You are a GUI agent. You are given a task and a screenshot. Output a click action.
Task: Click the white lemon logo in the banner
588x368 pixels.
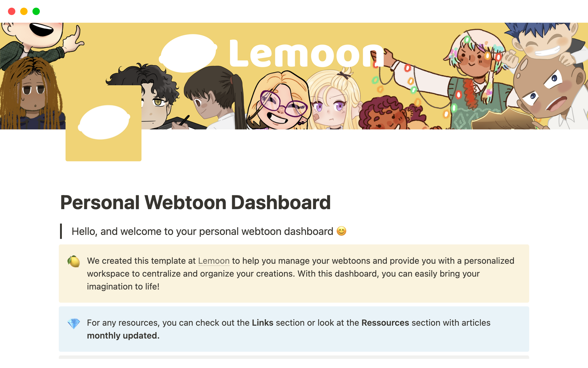(188, 53)
